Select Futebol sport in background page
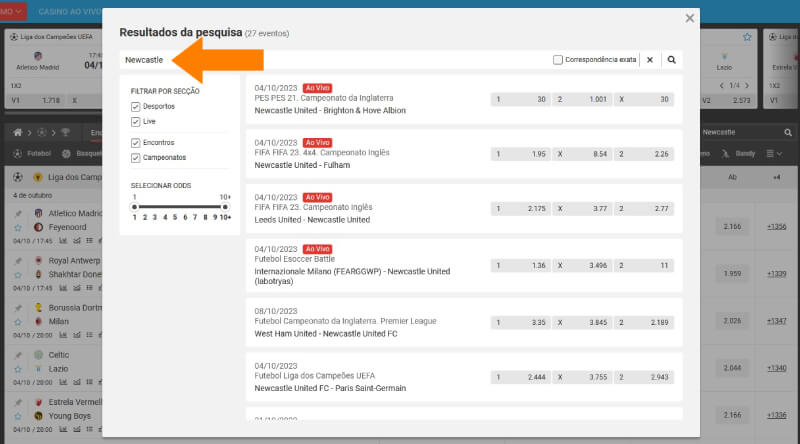800x444 pixels. [32, 154]
